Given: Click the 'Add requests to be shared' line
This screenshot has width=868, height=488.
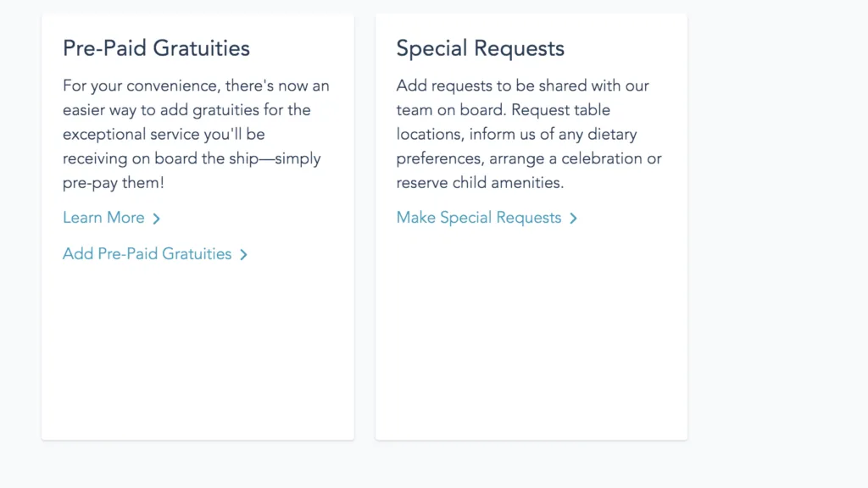Looking at the screenshot, I should pyautogui.click(x=522, y=86).
